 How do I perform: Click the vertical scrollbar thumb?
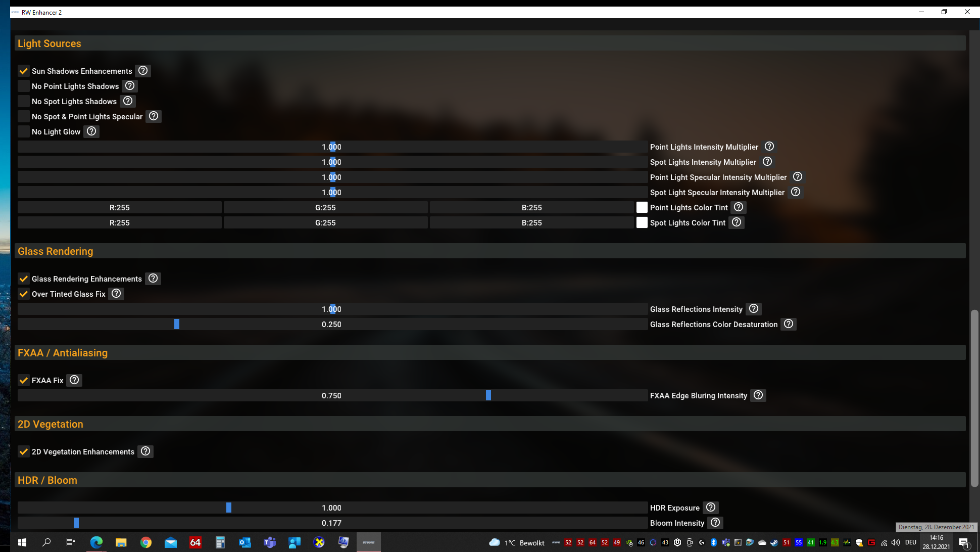[x=974, y=398]
